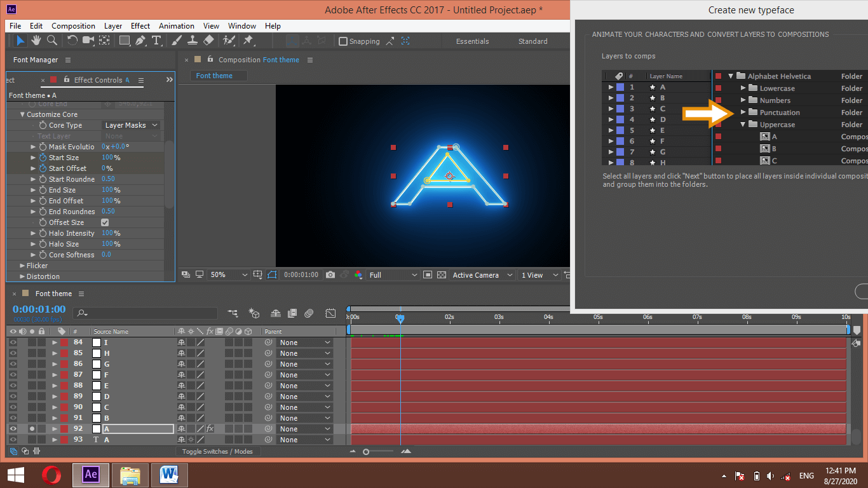Open the Graph Editor in timeline
868x488 pixels.
coord(330,313)
